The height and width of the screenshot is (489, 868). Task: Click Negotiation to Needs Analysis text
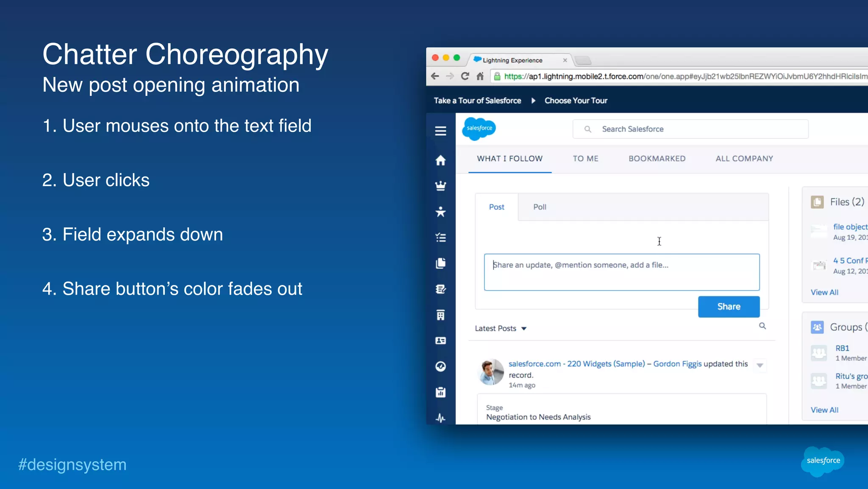pos(538,417)
